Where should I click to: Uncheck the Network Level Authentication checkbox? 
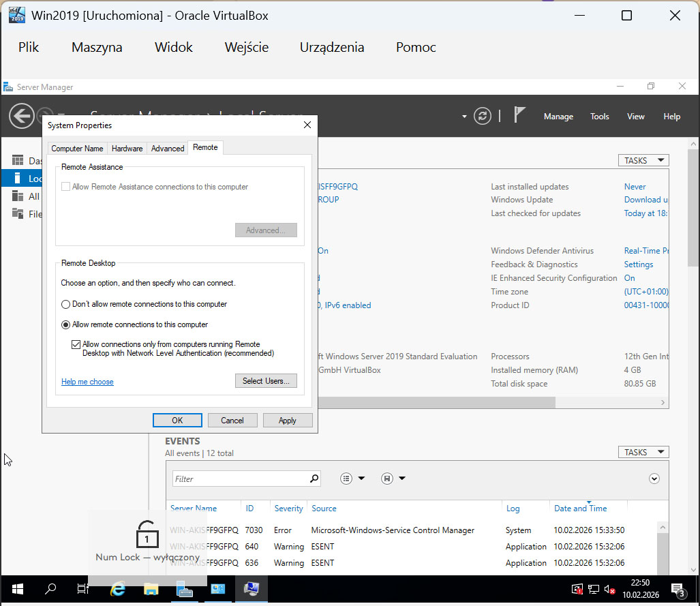click(x=76, y=345)
